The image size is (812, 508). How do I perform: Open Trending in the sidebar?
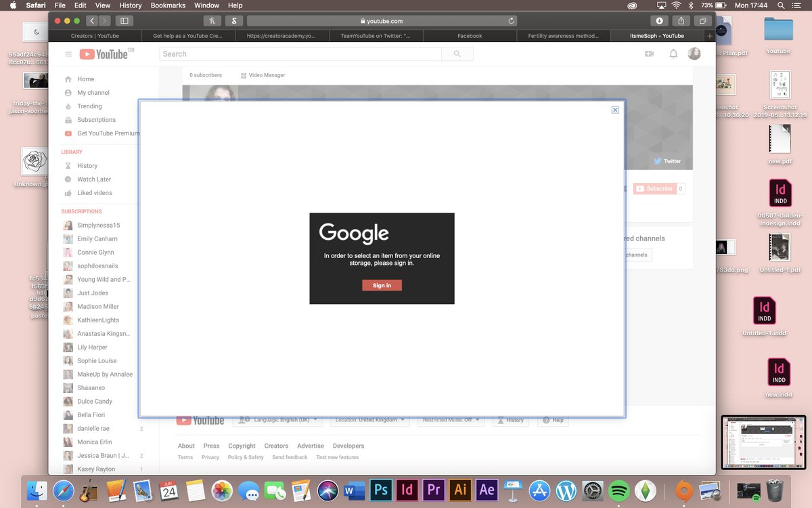tap(89, 106)
